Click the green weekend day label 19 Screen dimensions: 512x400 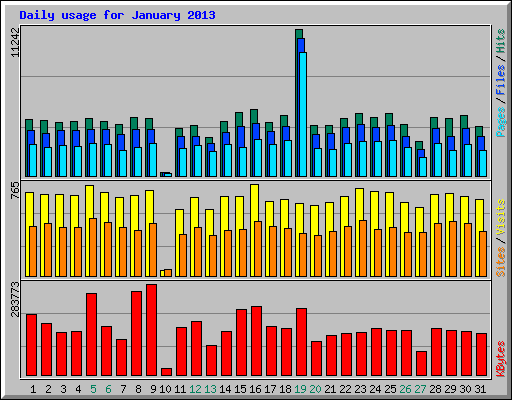300,389
